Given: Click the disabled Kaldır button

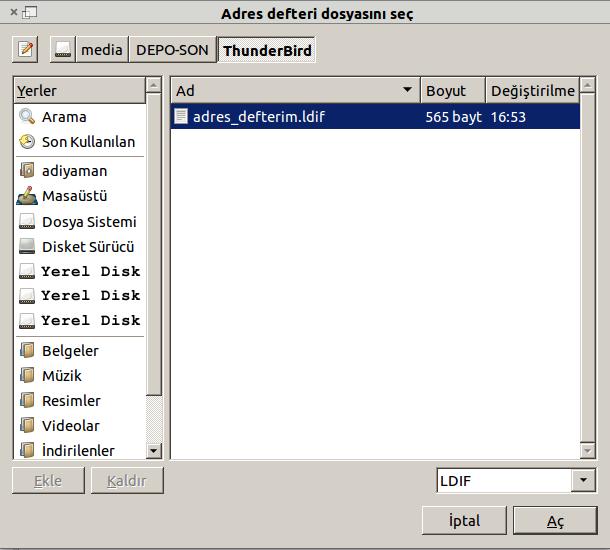Looking at the screenshot, I should coord(127,480).
